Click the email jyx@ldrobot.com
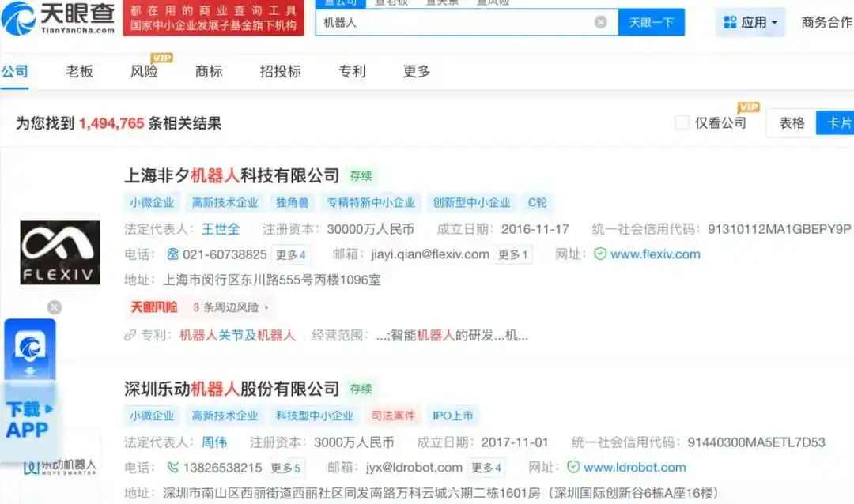 (x=414, y=468)
